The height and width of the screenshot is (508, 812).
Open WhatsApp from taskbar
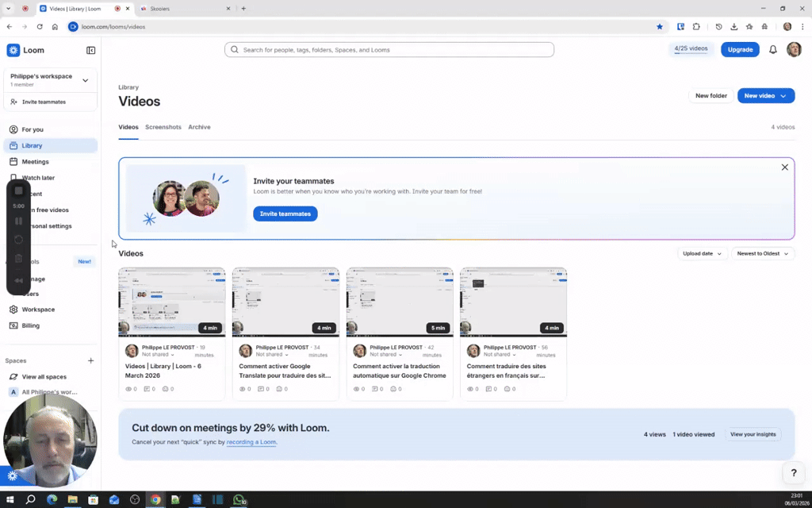pos(239,500)
